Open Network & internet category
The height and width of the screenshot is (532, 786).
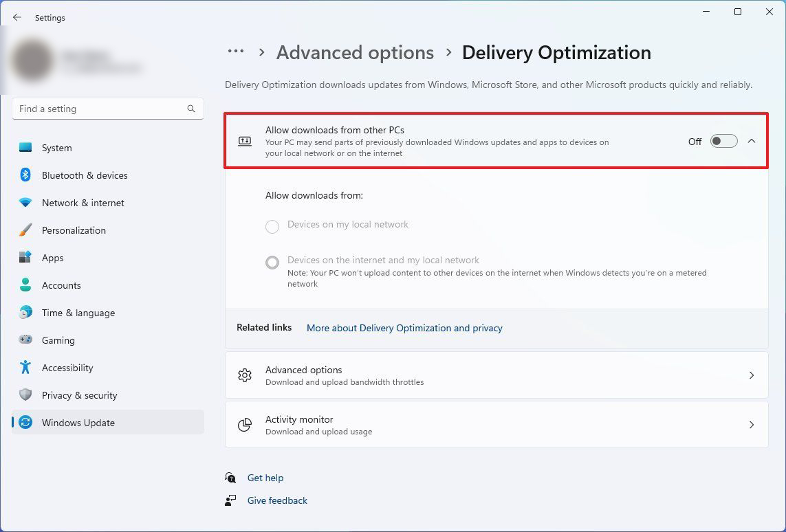coord(108,203)
